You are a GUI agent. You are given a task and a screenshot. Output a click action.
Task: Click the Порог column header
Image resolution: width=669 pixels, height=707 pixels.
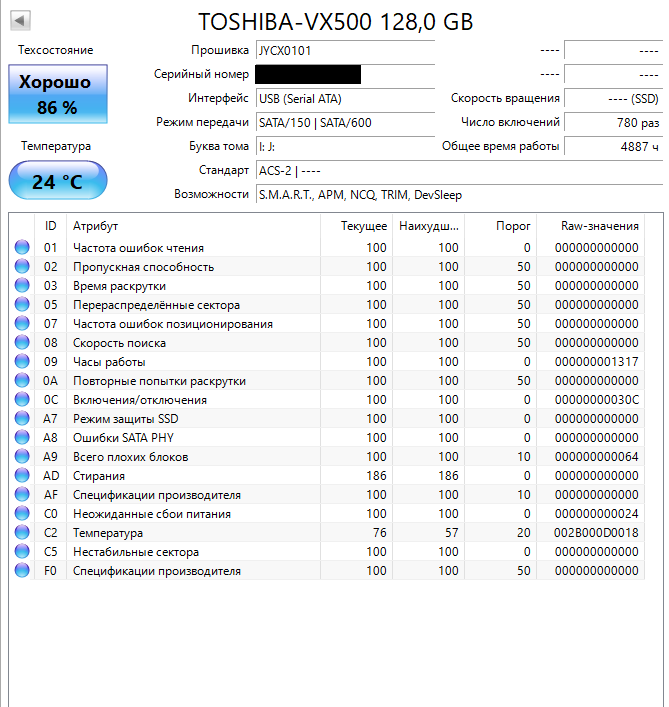pos(500,225)
